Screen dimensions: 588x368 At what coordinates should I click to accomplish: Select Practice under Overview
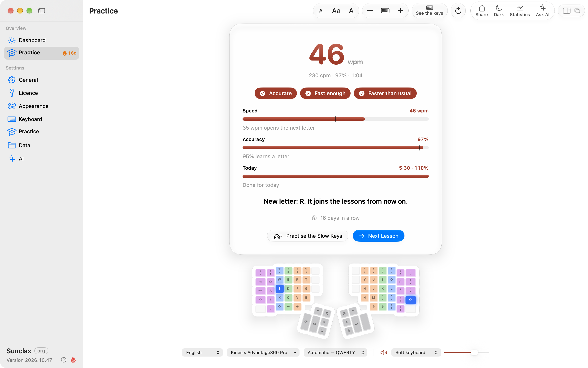click(42, 53)
